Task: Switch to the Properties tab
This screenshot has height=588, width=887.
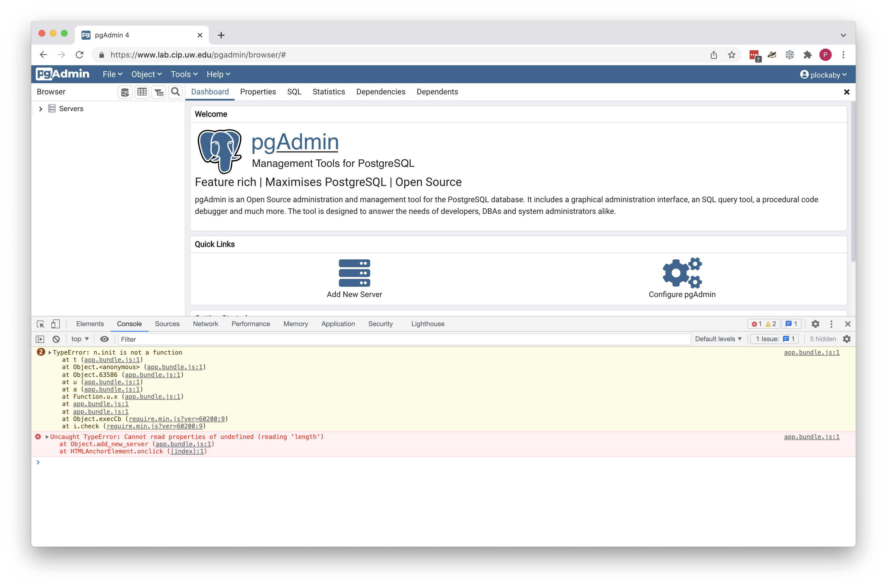Action: point(258,92)
